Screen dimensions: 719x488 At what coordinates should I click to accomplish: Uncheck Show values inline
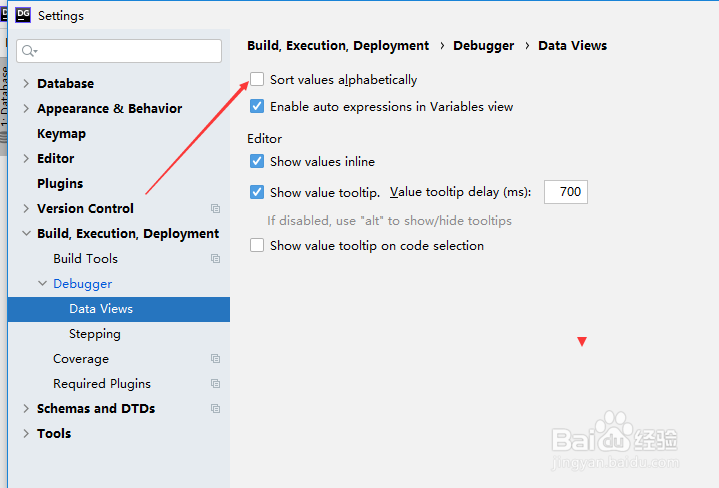point(257,161)
